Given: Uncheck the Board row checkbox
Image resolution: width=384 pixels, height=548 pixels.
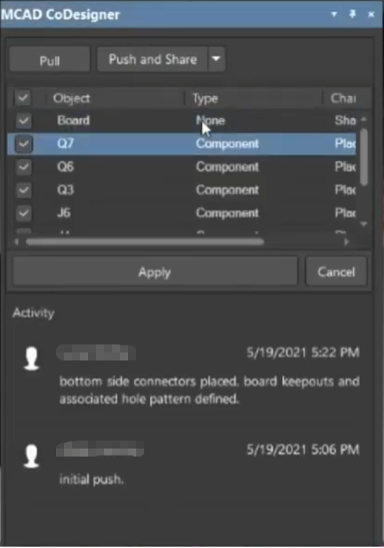Looking at the screenshot, I should (x=23, y=121).
